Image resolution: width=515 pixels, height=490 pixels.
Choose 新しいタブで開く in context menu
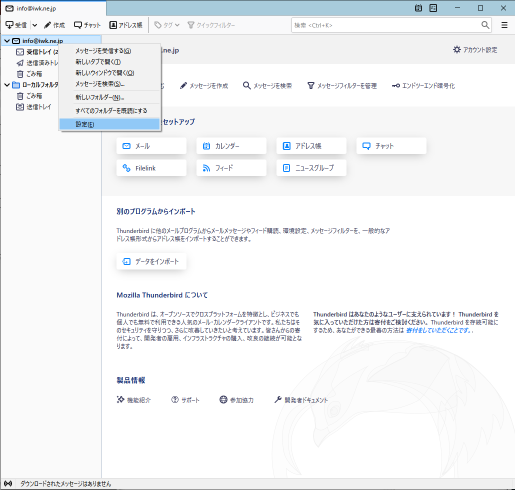[110, 62]
